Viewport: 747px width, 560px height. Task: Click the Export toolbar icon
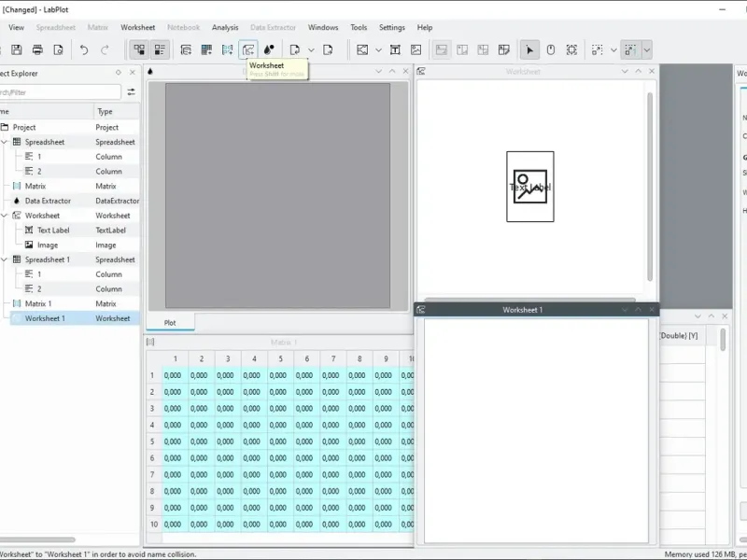click(328, 50)
